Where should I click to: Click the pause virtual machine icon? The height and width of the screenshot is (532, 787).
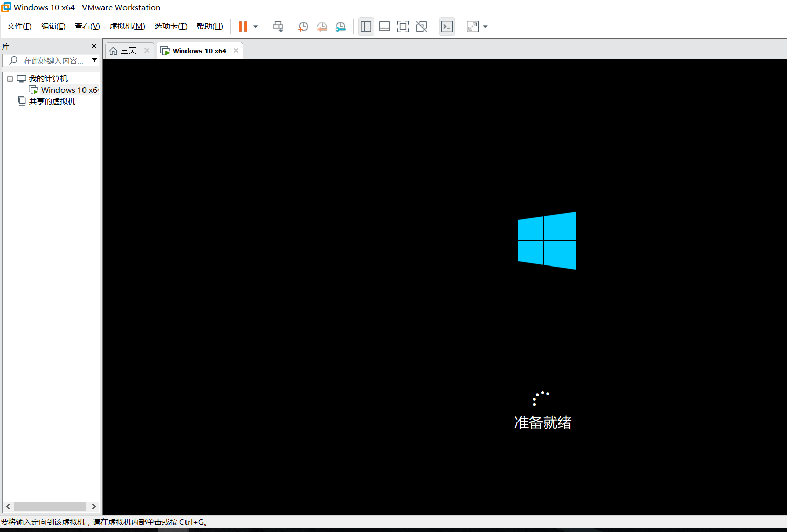pos(243,27)
